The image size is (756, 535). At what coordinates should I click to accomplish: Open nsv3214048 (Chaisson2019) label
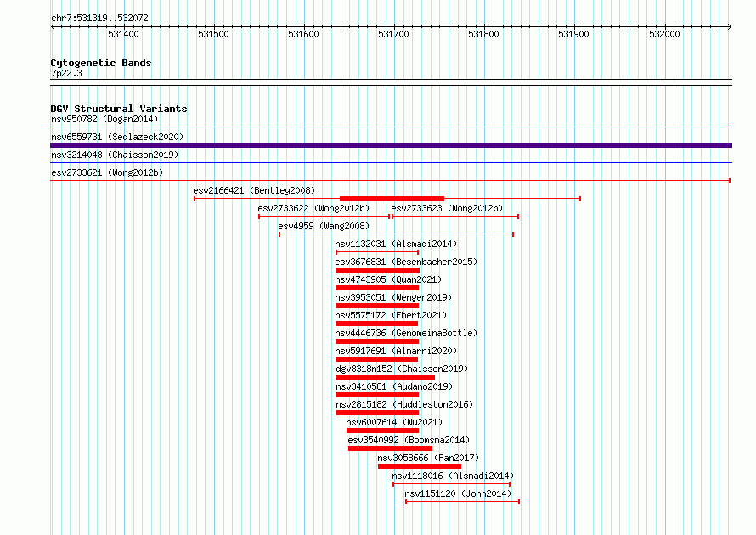(x=115, y=155)
